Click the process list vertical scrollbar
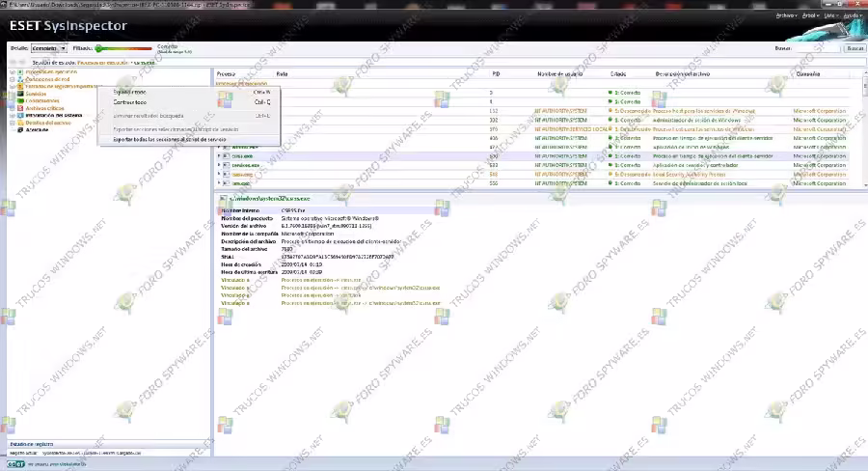 (x=865, y=129)
